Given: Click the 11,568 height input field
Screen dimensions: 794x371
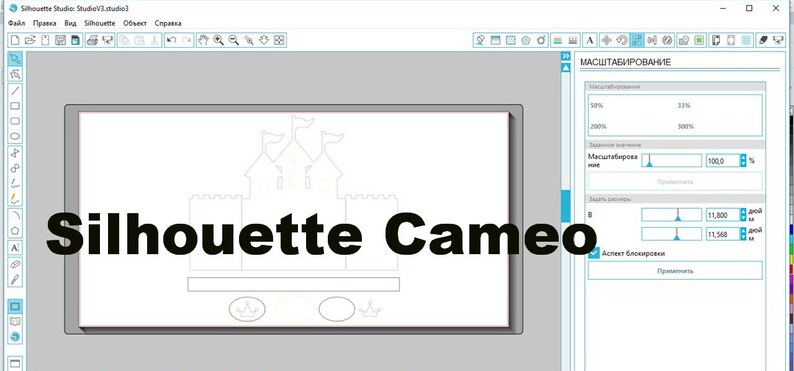Looking at the screenshot, I should point(722,234).
